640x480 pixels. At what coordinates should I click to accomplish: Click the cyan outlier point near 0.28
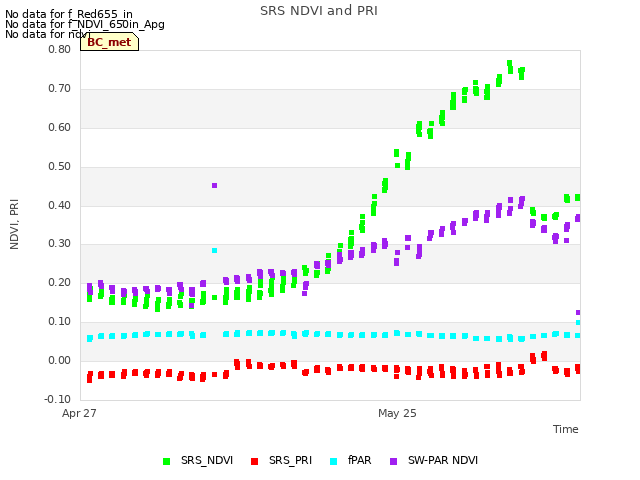click(214, 251)
